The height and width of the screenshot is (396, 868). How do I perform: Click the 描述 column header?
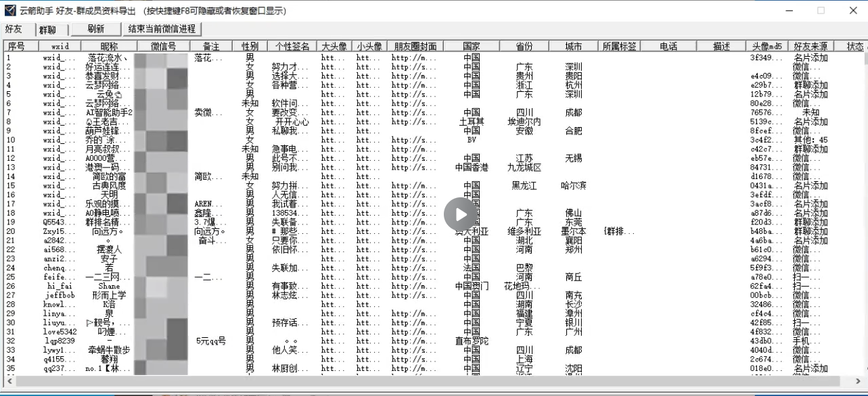[721, 46]
